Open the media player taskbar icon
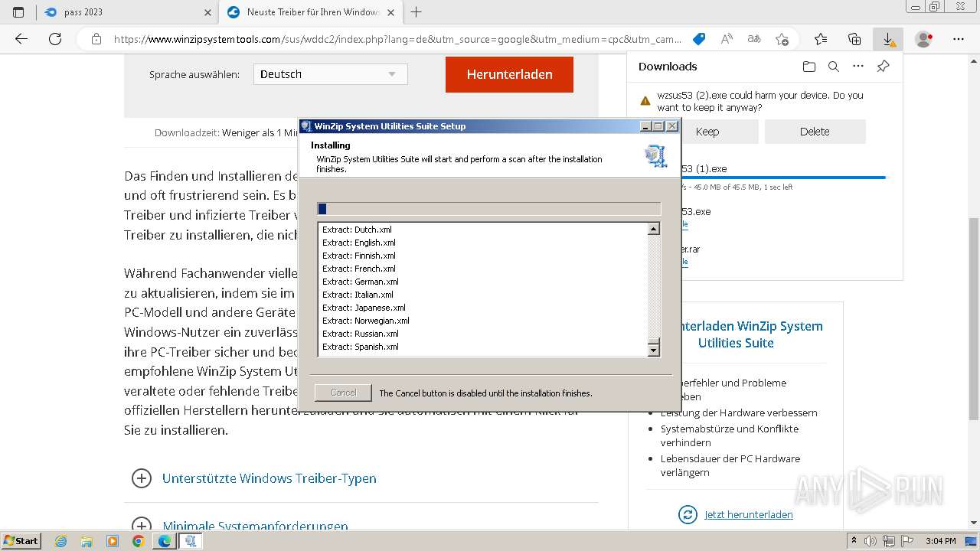The width and height of the screenshot is (980, 551). click(113, 541)
